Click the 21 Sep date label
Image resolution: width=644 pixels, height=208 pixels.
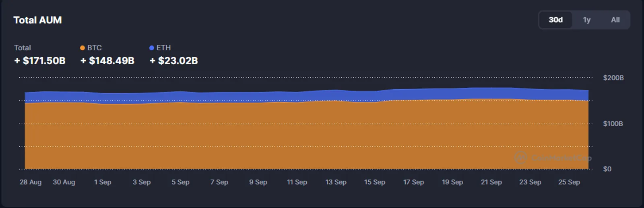491,182
